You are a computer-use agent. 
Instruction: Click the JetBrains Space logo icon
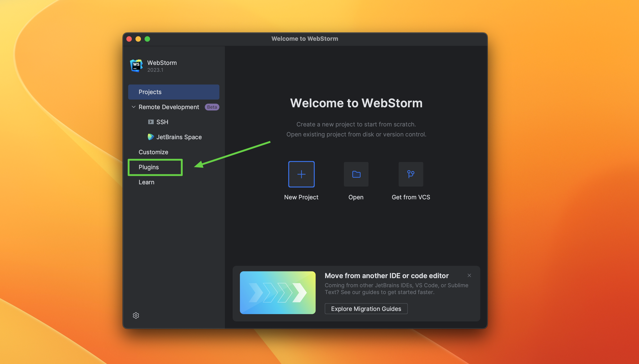(x=151, y=137)
